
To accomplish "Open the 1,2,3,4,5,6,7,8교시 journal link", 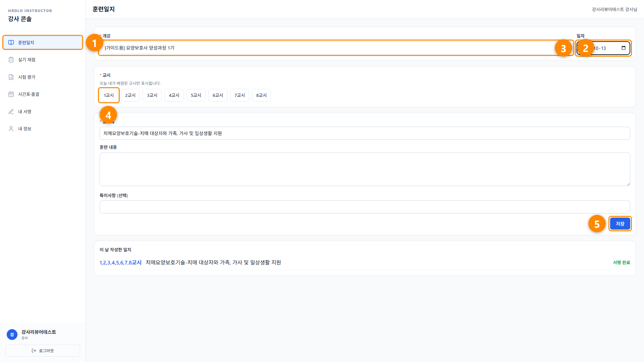I will click(120, 262).
